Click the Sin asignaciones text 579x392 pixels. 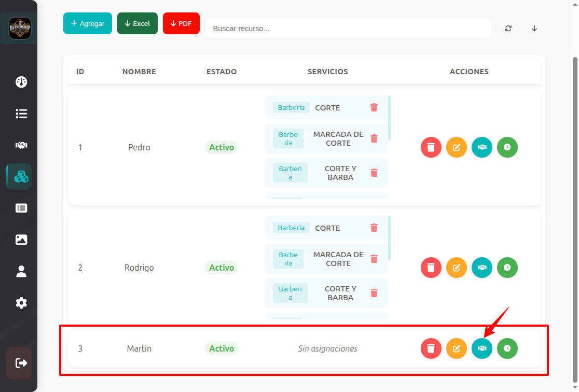coord(327,348)
